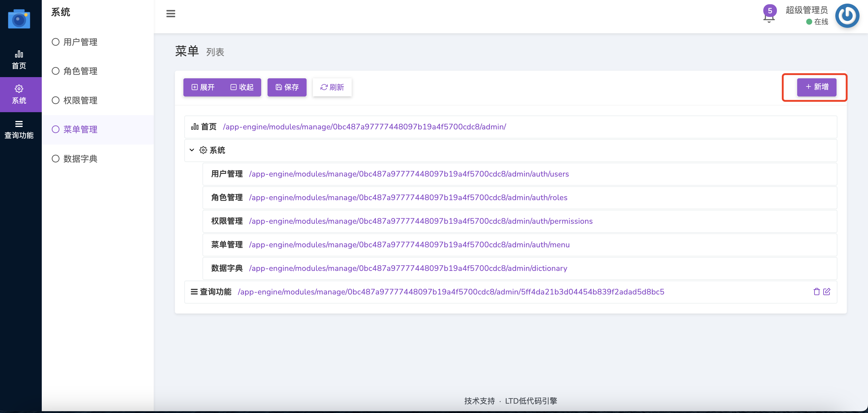
Task: Edit the 查询功能 menu row
Action: pyautogui.click(x=827, y=291)
